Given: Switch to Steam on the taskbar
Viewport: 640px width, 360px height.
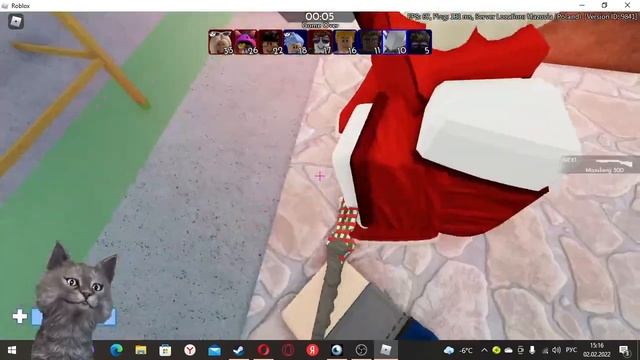Looking at the screenshot, I should point(239,350).
